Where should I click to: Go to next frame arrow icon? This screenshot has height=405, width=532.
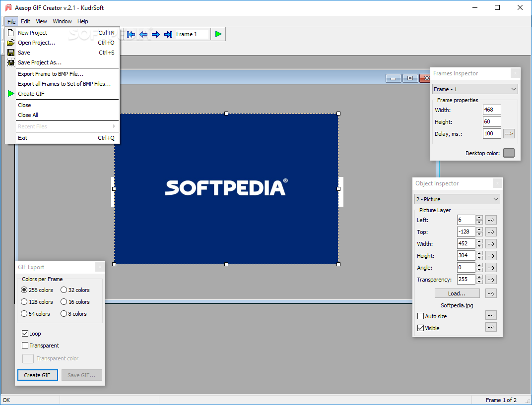pos(156,34)
